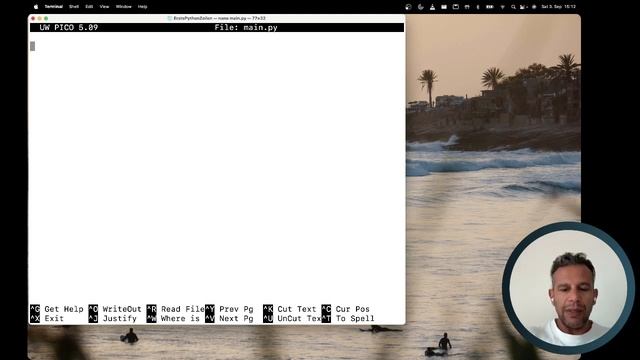640x360 pixels.
Task: Click the Terminal window title text
Action: 220,18
